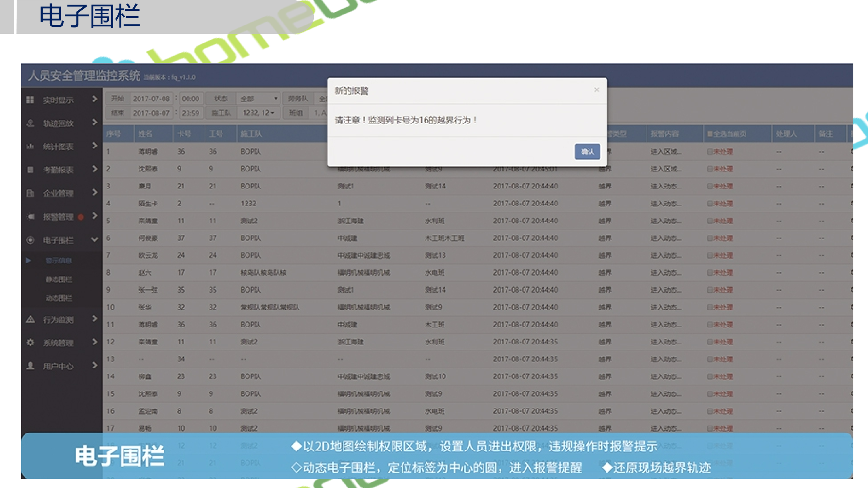
Task: Close the 新的报警 dialog with the X
Action: (597, 90)
